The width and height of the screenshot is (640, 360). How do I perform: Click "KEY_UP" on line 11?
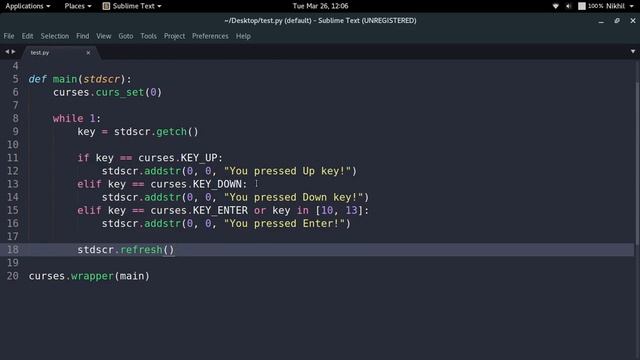pos(199,158)
